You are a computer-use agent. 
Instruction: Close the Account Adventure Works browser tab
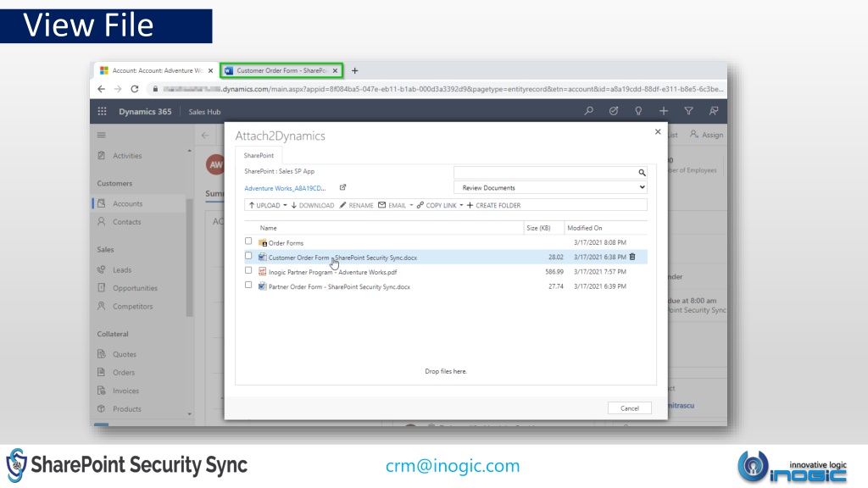(210, 71)
